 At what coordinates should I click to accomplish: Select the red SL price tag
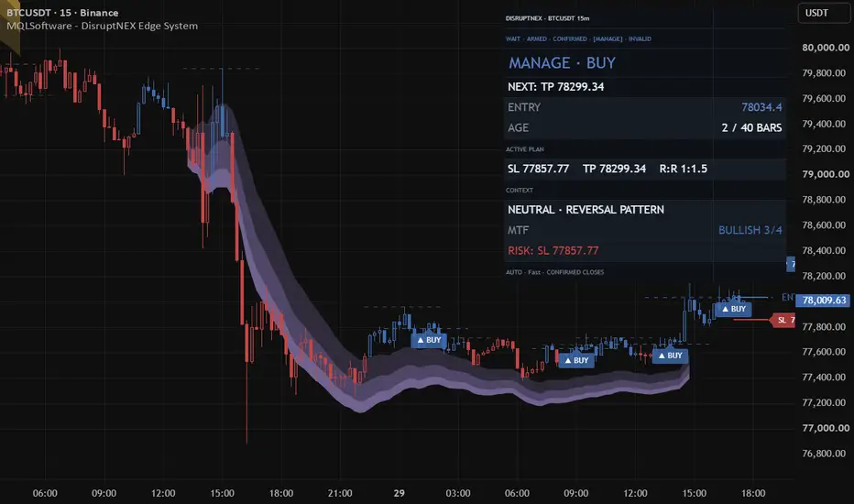[x=783, y=320]
